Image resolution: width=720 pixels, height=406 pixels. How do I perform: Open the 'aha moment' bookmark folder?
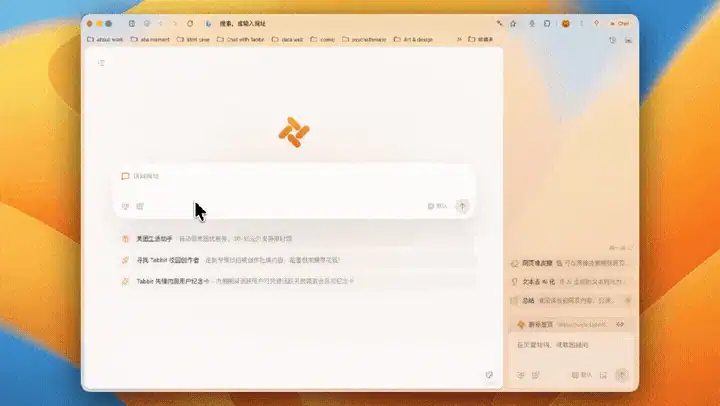pyautogui.click(x=150, y=39)
